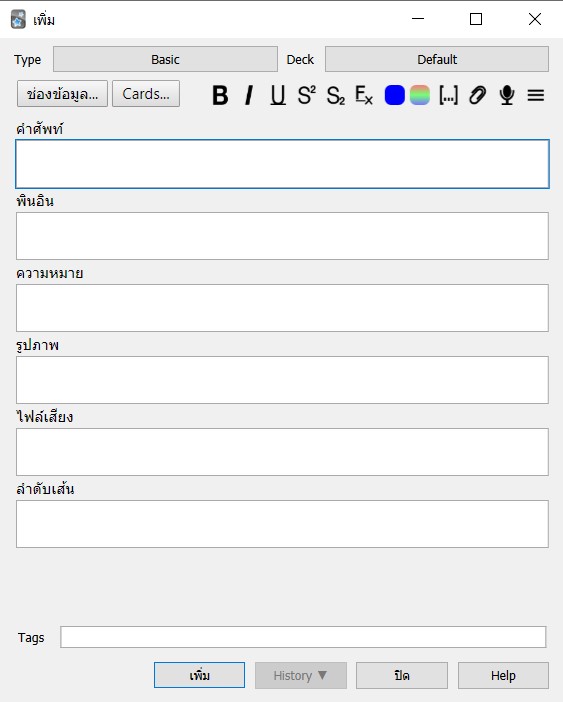This screenshot has height=702, width=563.
Task: Open the Help button
Action: click(x=503, y=675)
